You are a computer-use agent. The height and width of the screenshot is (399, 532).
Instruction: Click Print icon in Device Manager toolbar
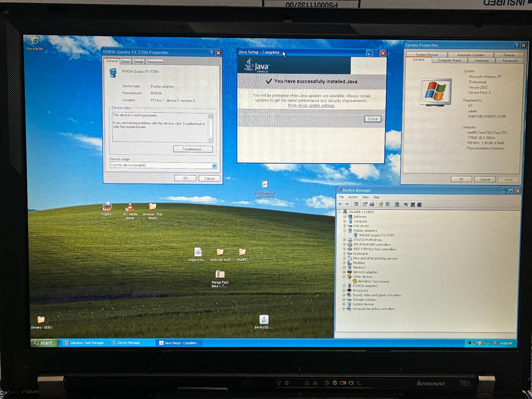click(372, 204)
